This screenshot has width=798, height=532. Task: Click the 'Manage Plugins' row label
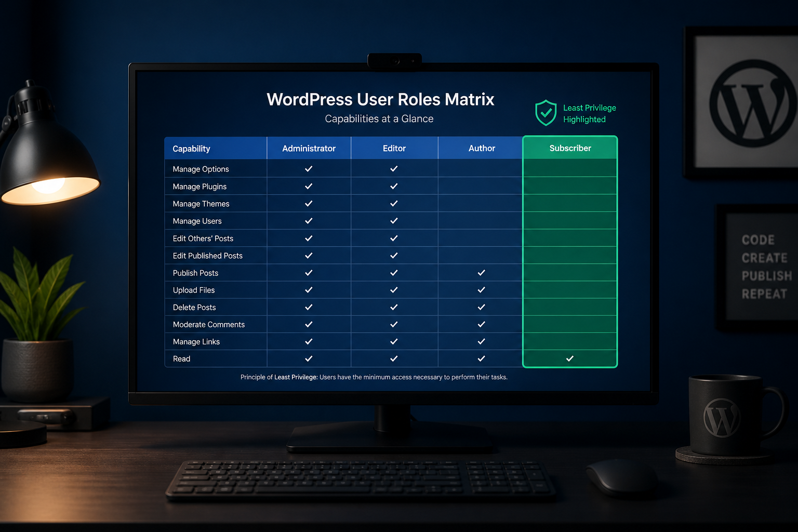[199, 187]
